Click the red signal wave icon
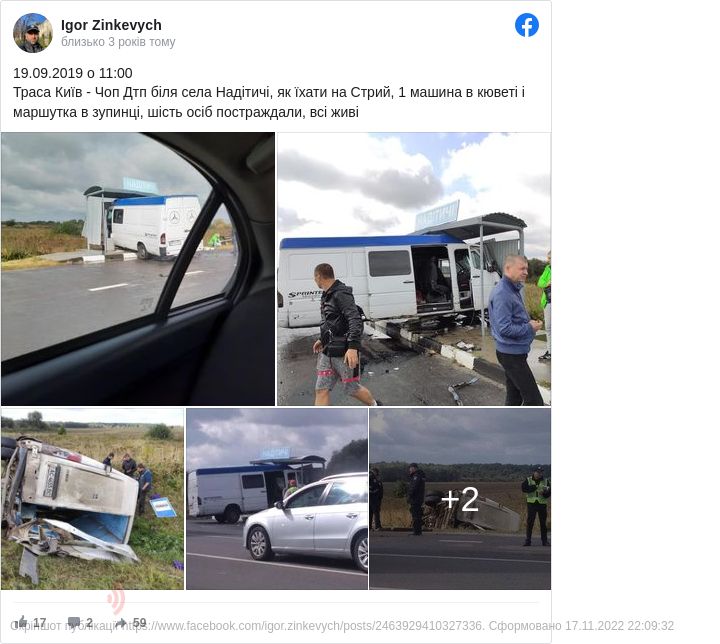Image resolution: width=720 pixels, height=644 pixels. click(x=117, y=600)
